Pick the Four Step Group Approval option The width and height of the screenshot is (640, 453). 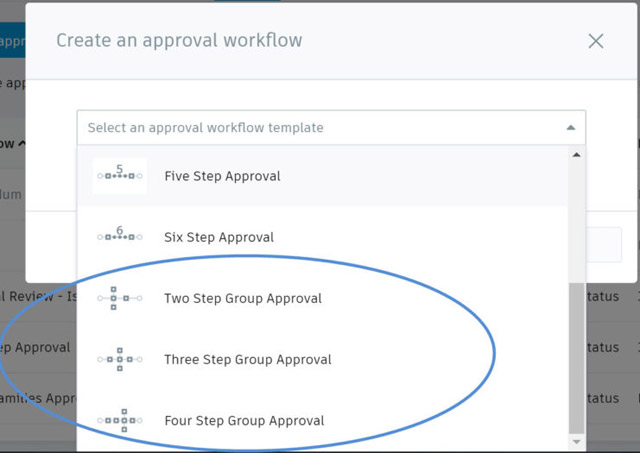(322, 421)
